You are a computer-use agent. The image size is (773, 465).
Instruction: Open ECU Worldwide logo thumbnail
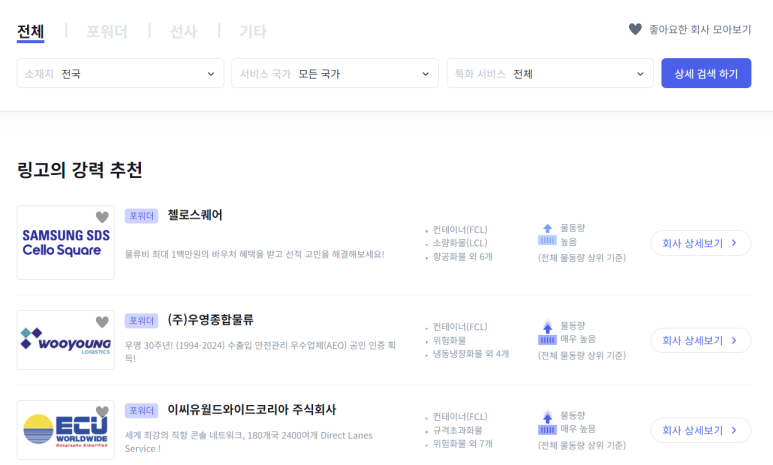[x=66, y=430]
